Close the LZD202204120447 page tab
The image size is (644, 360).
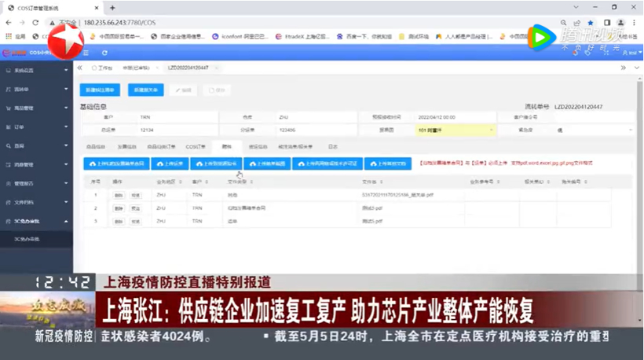click(x=216, y=68)
